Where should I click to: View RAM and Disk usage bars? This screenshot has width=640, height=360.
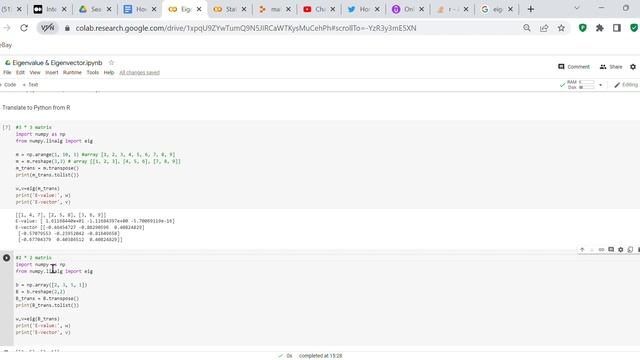pos(581,84)
